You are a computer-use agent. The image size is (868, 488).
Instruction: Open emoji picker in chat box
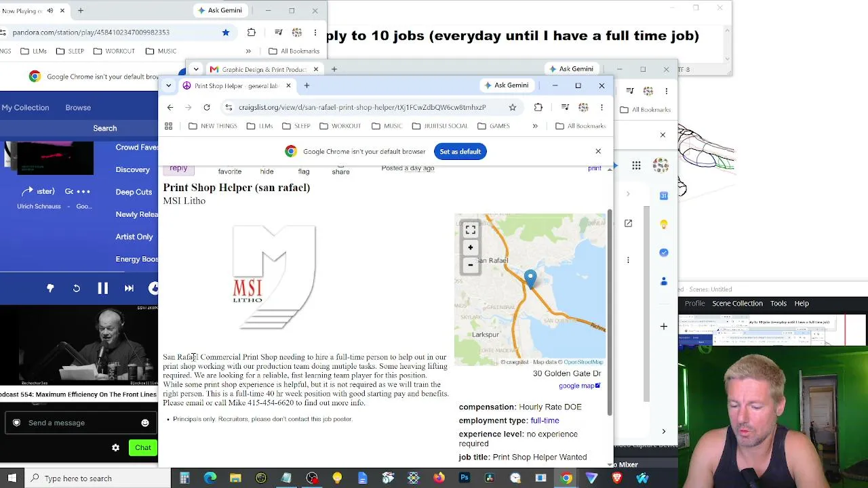click(x=144, y=423)
